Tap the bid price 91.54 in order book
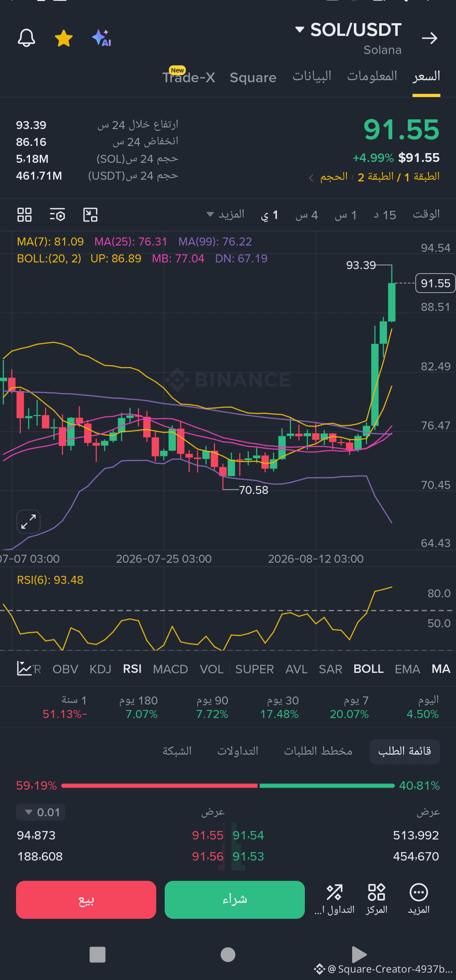Image resolution: width=456 pixels, height=980 pixels. (248, 835)
